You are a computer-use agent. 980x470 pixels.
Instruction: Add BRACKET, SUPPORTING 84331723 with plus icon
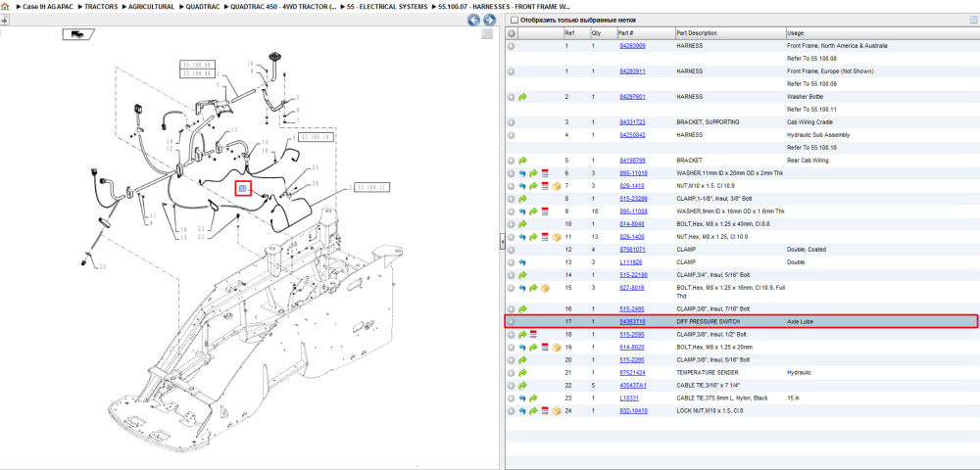click(512, 121)
